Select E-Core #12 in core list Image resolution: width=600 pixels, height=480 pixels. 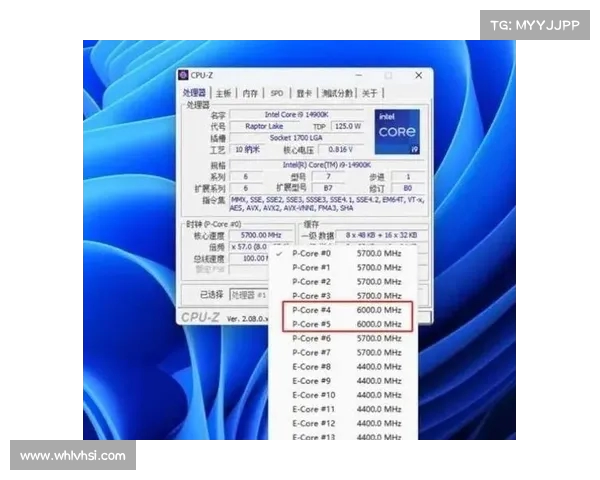[x=342, y=423]
